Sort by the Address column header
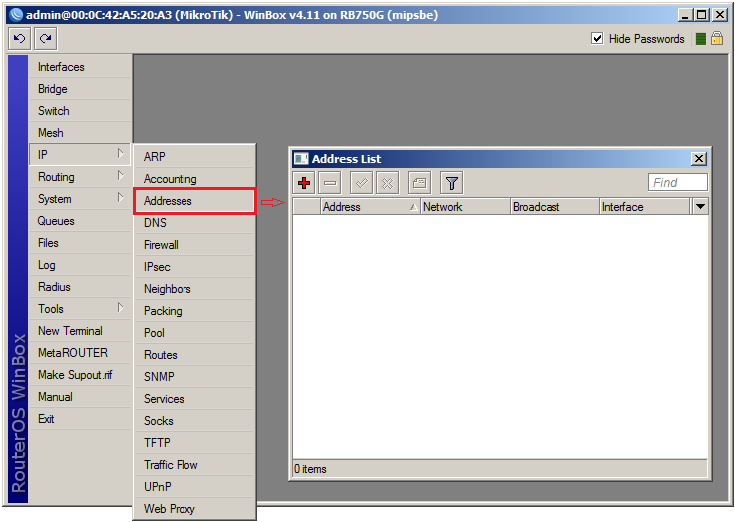735x522 pixels. click(x=364, y=207)
